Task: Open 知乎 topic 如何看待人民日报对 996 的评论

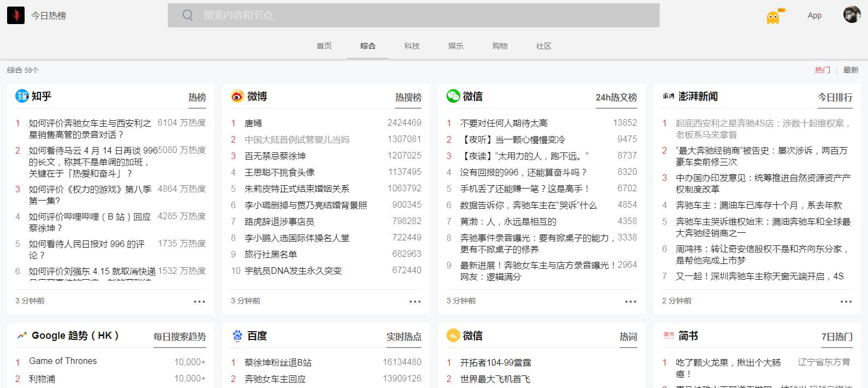Action: [x=87, y=249]
